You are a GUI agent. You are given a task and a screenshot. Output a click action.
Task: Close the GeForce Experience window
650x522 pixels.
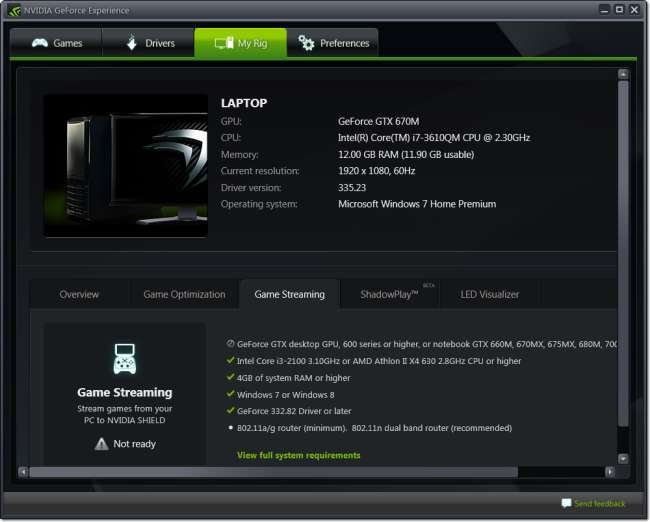point(634,10)
